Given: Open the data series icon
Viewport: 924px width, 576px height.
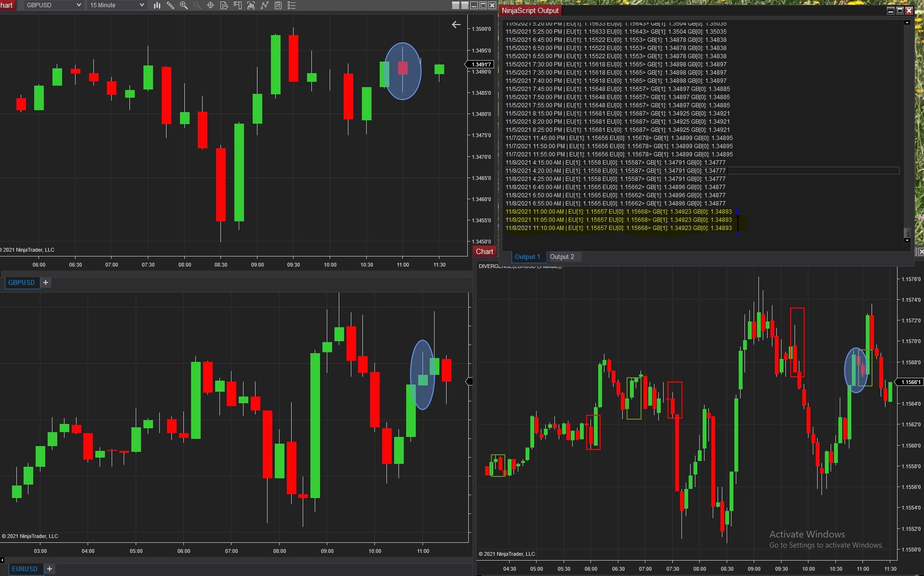Looking at the screenshot, I should [x=251, y=5].
